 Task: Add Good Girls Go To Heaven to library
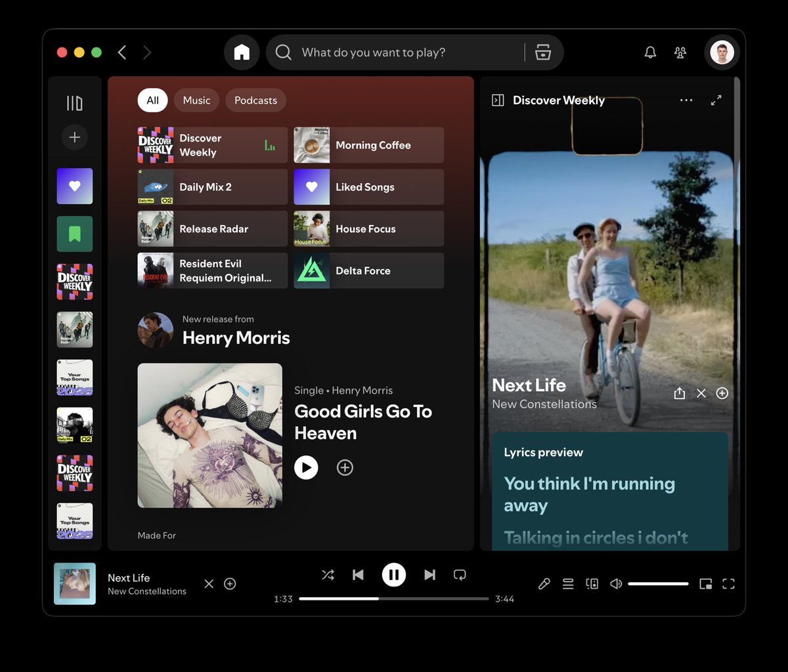pyautogui.click(x=345, y=467)
